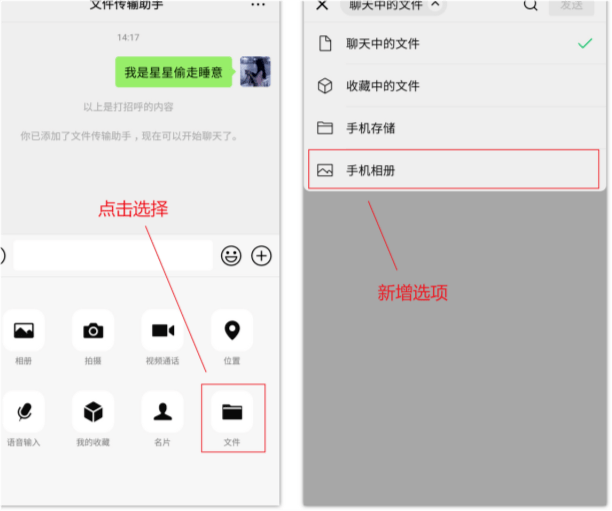Image resolution: width=612 pixels, height=511 pixels.
Task: Toggle the plus attachment panel button
Action: (x=261, y=256)
